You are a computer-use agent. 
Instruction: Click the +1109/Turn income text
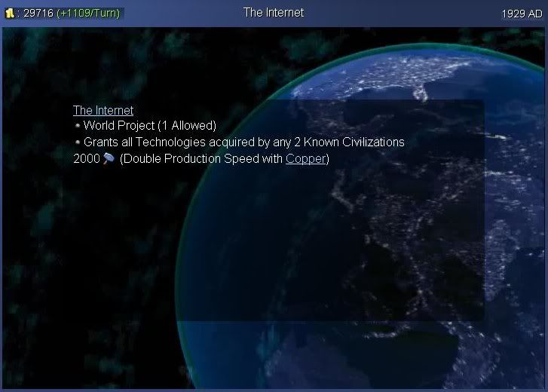click(88, 14)
